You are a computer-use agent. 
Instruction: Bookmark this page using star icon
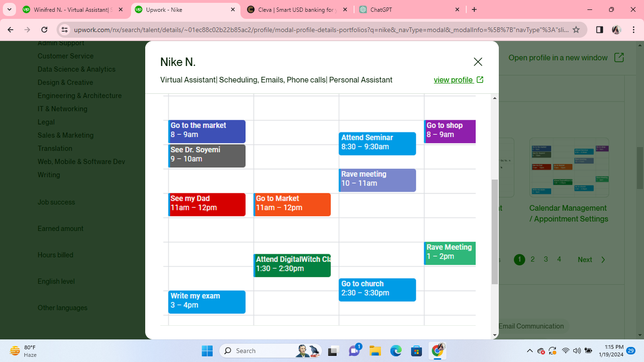pyautogui.click(x=576, y=30)
